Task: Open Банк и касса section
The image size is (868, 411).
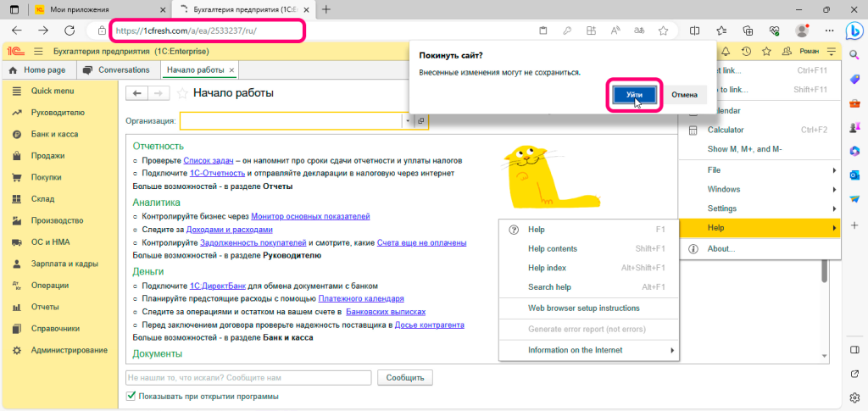Action: (60, 134)
